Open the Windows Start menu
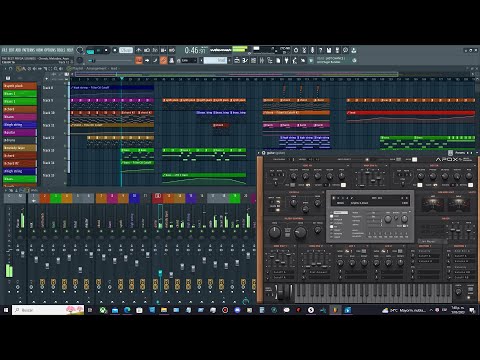 coord(6,310)
